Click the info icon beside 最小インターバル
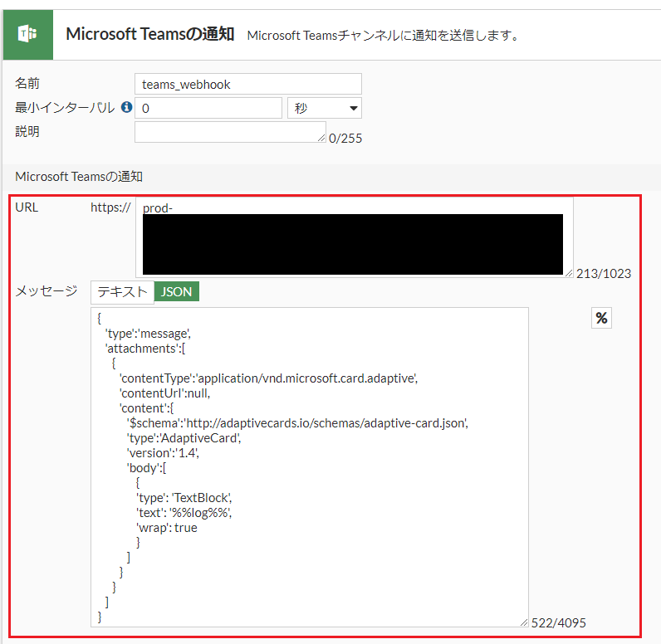This screenshot has height=644, width=661. [126, 107]
